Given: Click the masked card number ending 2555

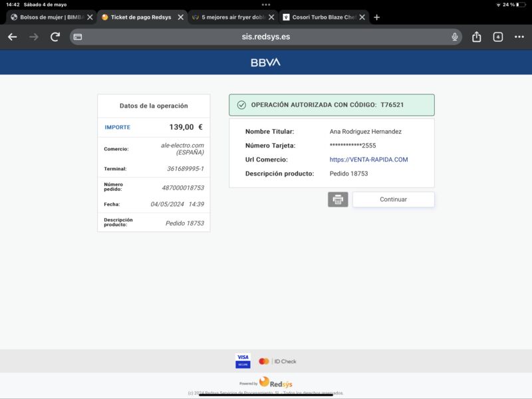Looking at the screenshot, I should (x=352, y=146).
